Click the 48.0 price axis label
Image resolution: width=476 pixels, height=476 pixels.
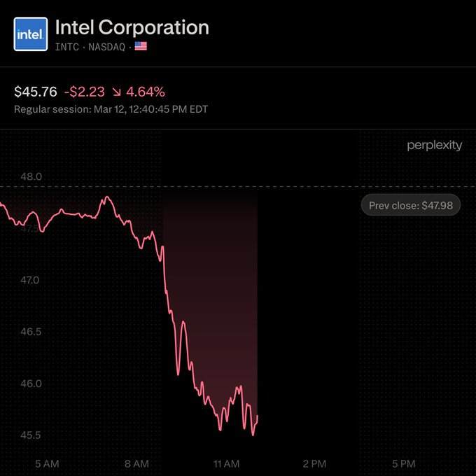coord(30,176)
